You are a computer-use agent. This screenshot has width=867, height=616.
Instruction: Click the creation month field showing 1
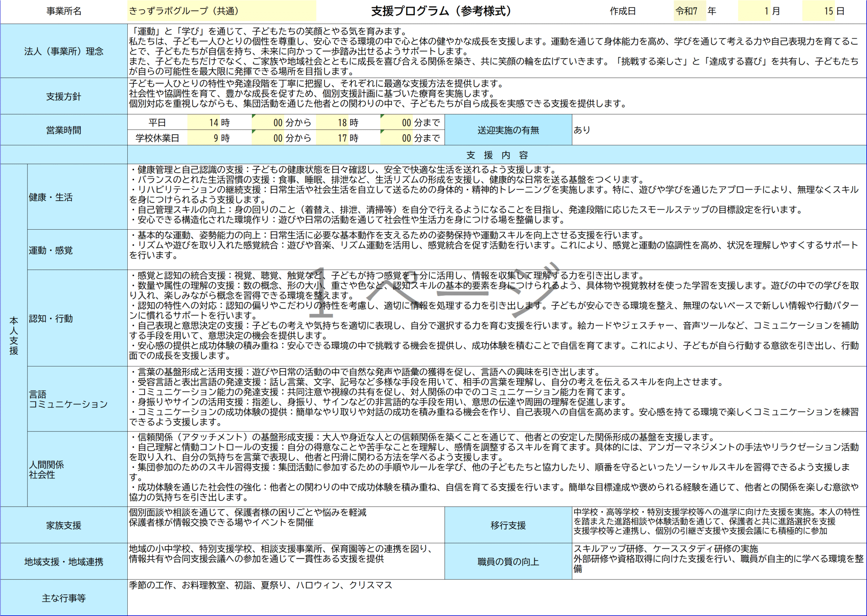pos(754,11)
